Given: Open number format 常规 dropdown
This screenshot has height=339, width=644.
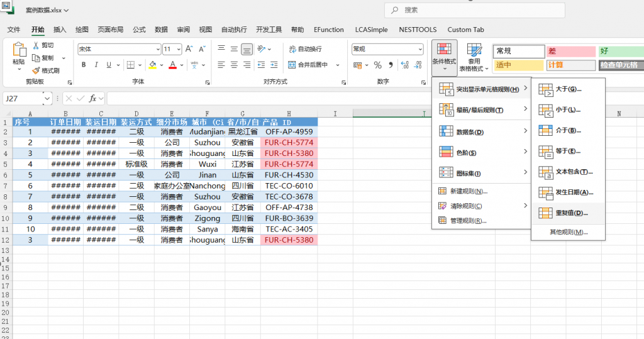Looking at the screenshot, I should (x=419, y=49).
